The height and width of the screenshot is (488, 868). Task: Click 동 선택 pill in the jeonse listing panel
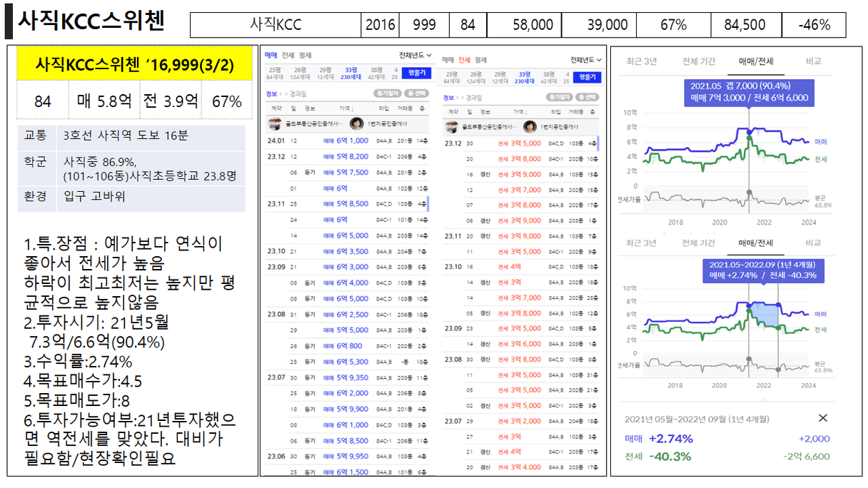587,97
